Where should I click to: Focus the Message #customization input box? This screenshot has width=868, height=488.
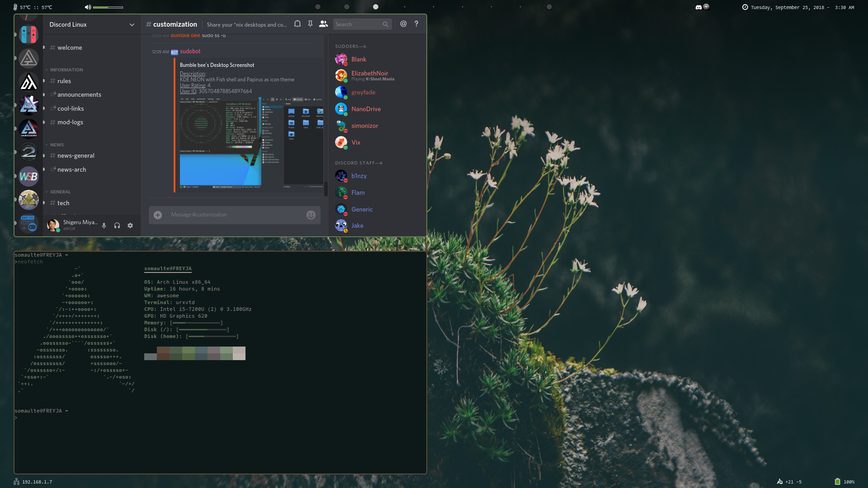click(235, 215)
